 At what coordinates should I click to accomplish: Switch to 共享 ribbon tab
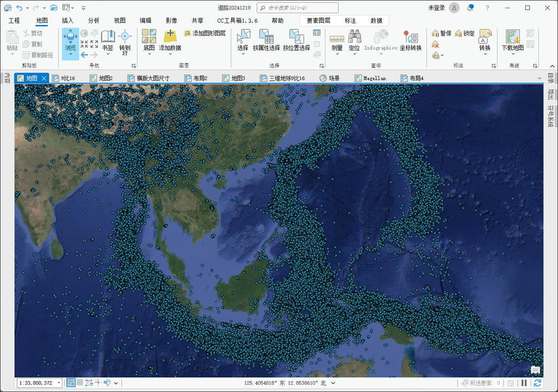(197, 21)
